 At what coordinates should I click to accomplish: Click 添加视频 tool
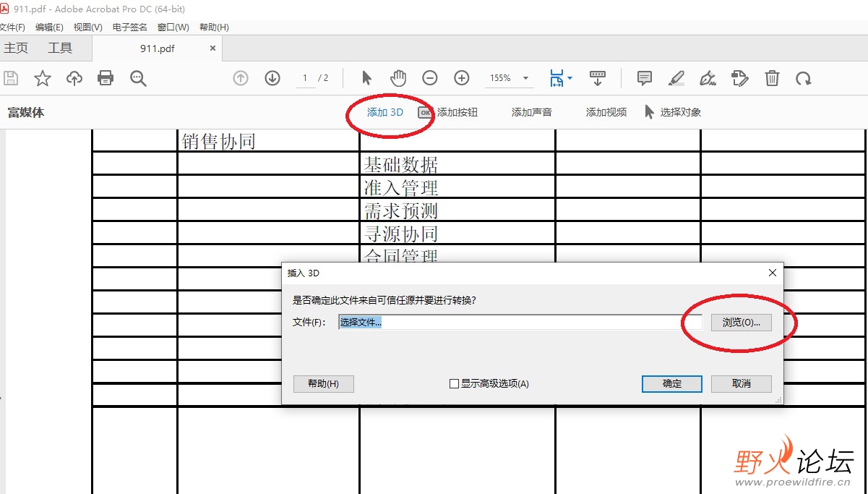(x=606, y=112)
